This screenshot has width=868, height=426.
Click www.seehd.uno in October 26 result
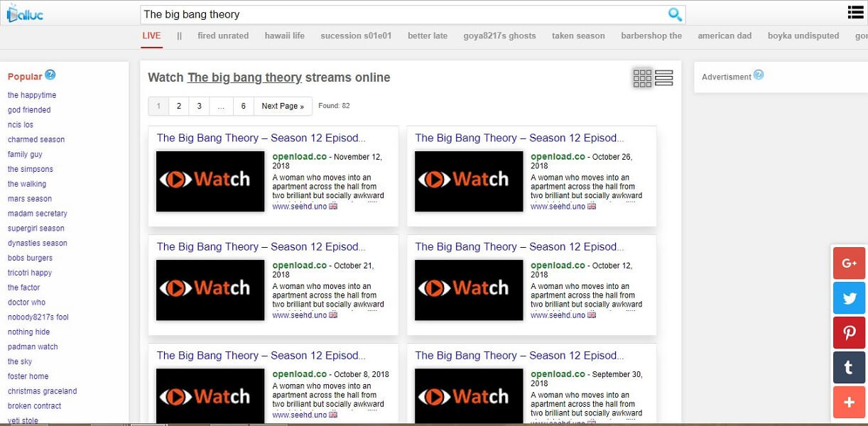click(558, 207)
